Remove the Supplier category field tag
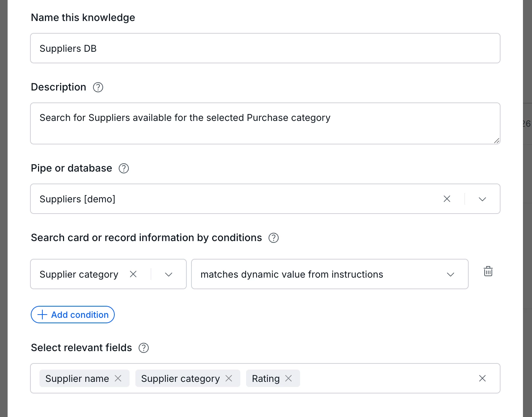Viewport: 532px width, 417px height. (229, 378)
